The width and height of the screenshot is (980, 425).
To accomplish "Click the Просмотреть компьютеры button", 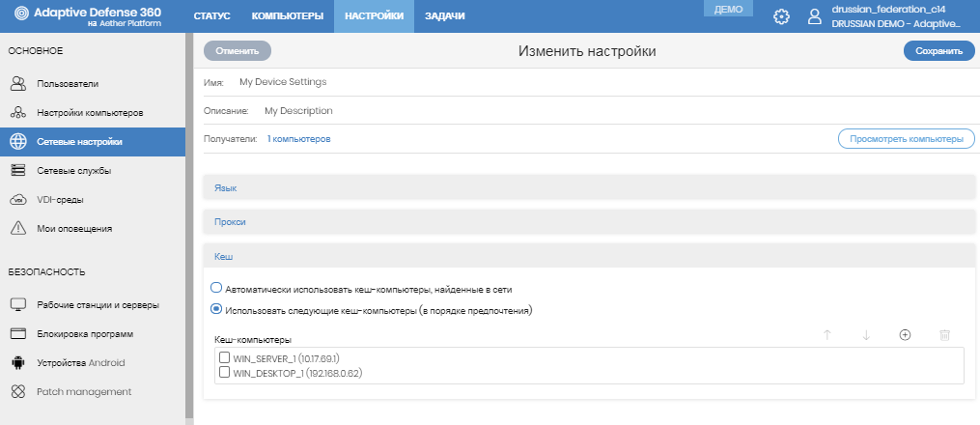I will pyautogui.click(x=906, y=139).
